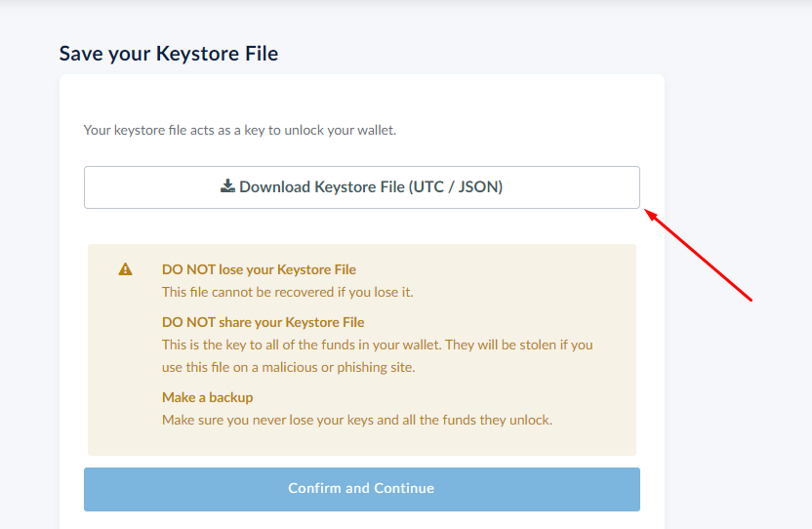Select the 'DO NOT share your Keystore File' heading
812x529 pixels.
pyautogui.click(x=263, y=322)
